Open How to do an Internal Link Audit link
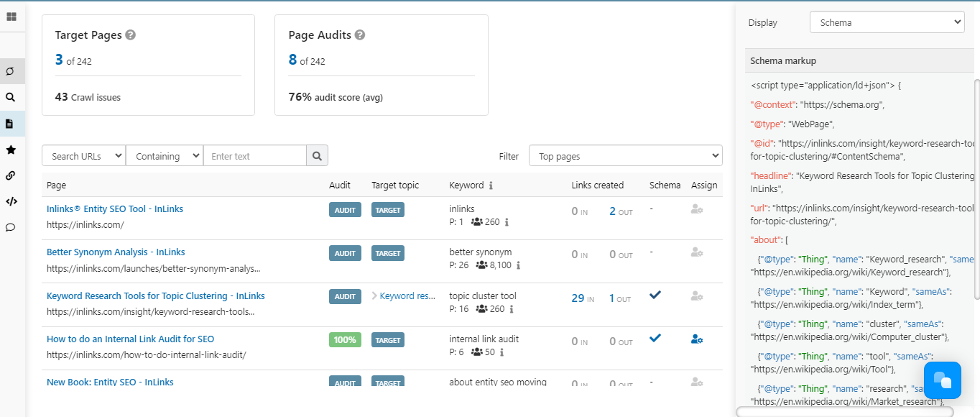 coord(130,339)
